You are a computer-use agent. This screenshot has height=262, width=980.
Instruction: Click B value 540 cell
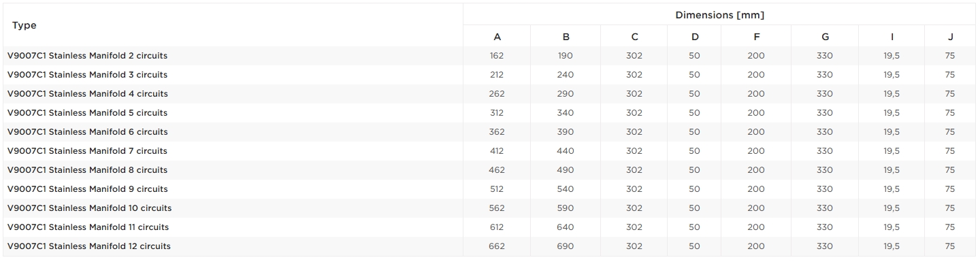pyautogui.click(x=566, y=189)
